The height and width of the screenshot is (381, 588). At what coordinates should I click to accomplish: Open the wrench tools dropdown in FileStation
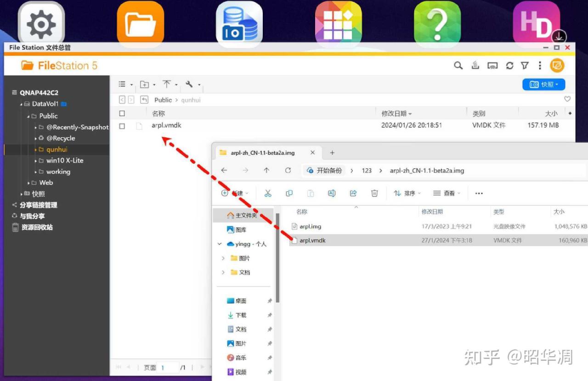pyautogui.click(x=193, y=85)
